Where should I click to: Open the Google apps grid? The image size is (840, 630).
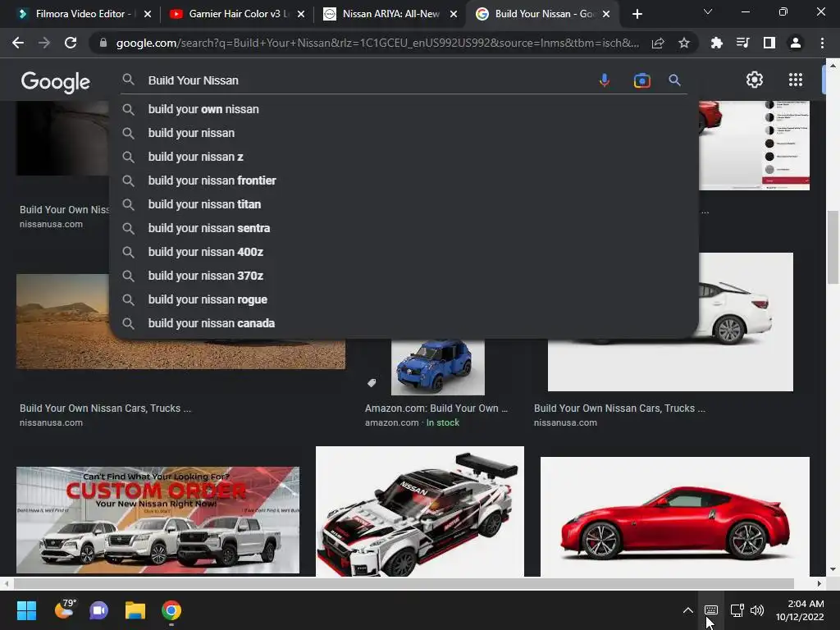tap(796, 80)
